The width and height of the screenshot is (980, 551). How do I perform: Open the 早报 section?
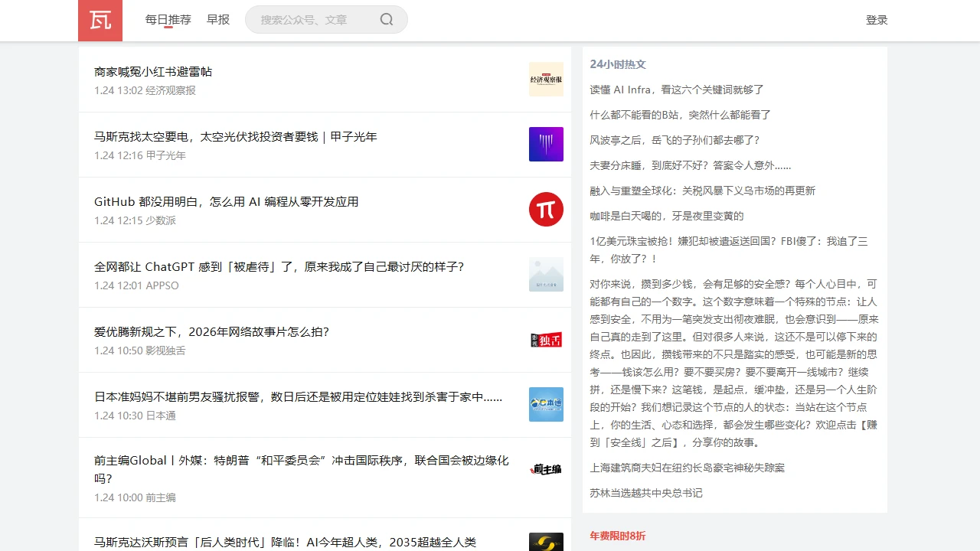coord(217,19)
